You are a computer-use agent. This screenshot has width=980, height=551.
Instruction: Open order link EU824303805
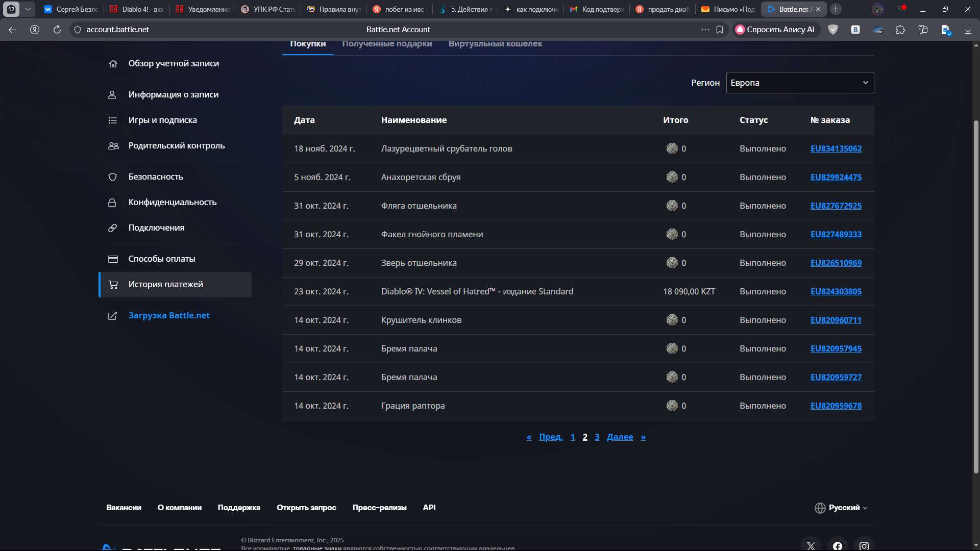pyautogui.click(x=836, y=291)
